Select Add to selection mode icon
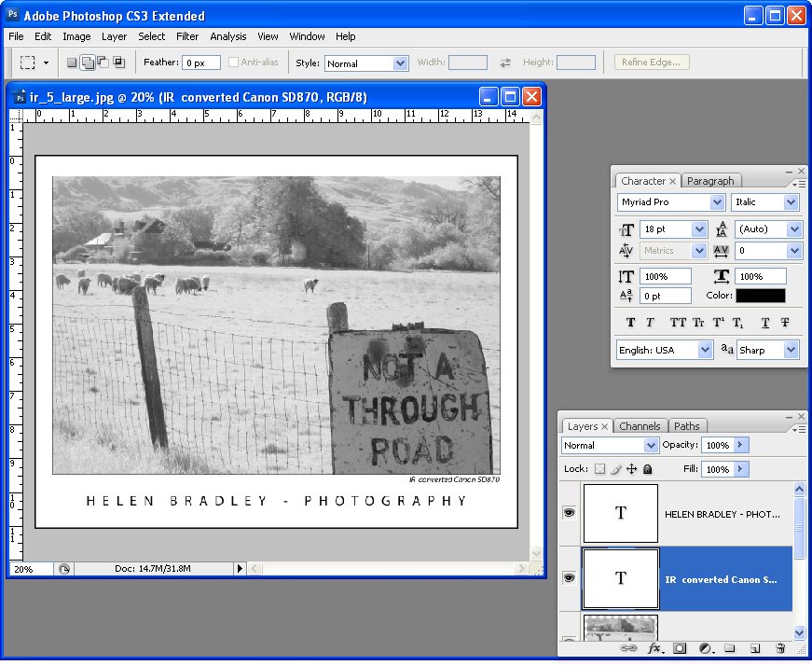This screenshot has height=665, width=812. (88, 62)
